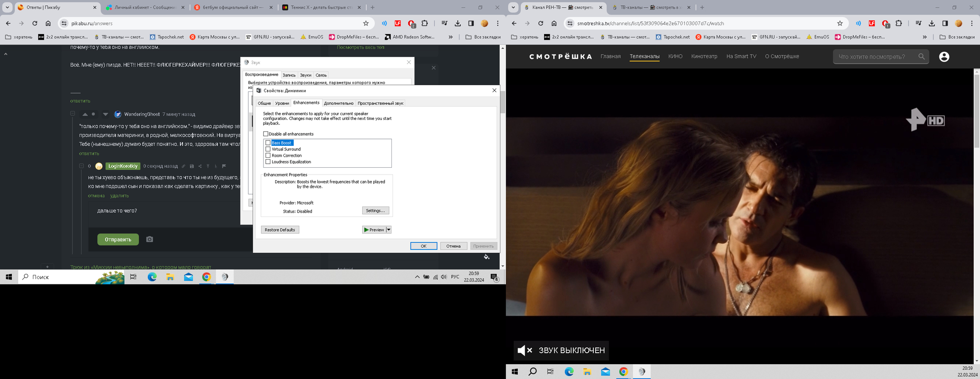Click the flag icon on LoginKorotkiy's comment
This screenshot has height=379, width=980.
(x=224, y=166)
